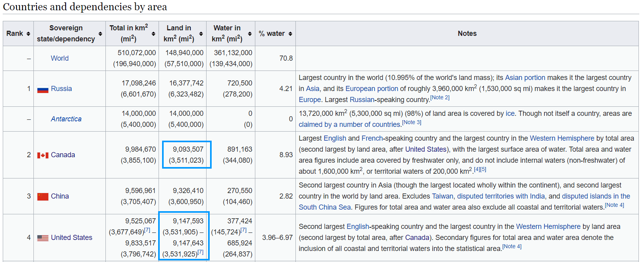Select World water percentage 70.8
The width and height of the screenshot is (644, 262).
[x=286, y=58]
